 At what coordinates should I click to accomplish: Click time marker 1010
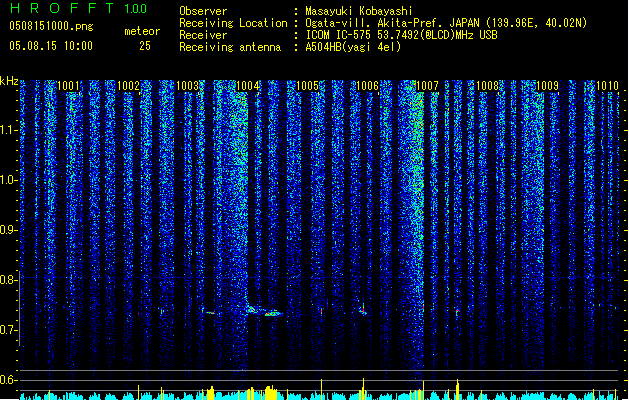point(607,86)
